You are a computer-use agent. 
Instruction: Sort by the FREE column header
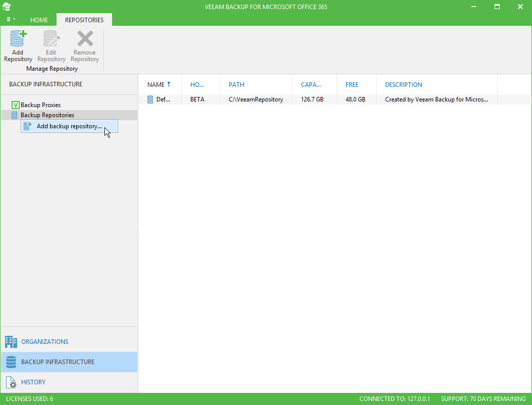click(352, 84)
